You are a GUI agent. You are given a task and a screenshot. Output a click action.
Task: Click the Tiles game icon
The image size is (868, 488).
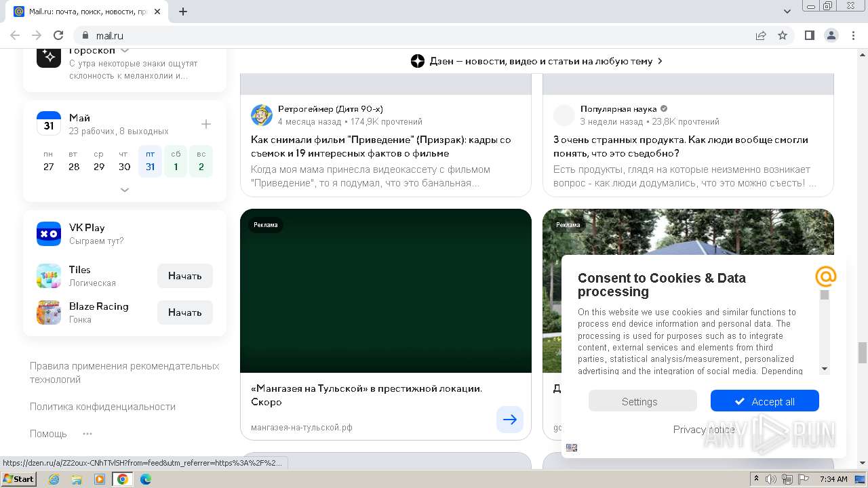pyautogui.click(x=49, y=276)
